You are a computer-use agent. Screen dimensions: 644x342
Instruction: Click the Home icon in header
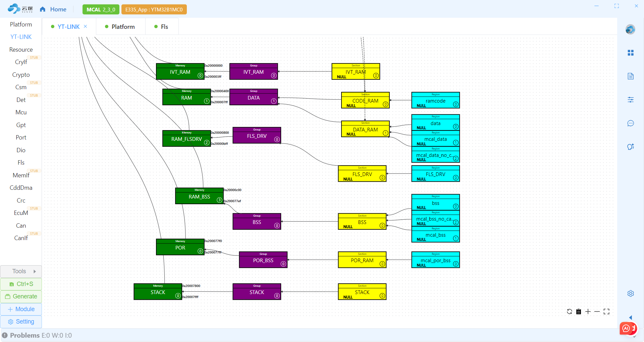coord(43,9)
